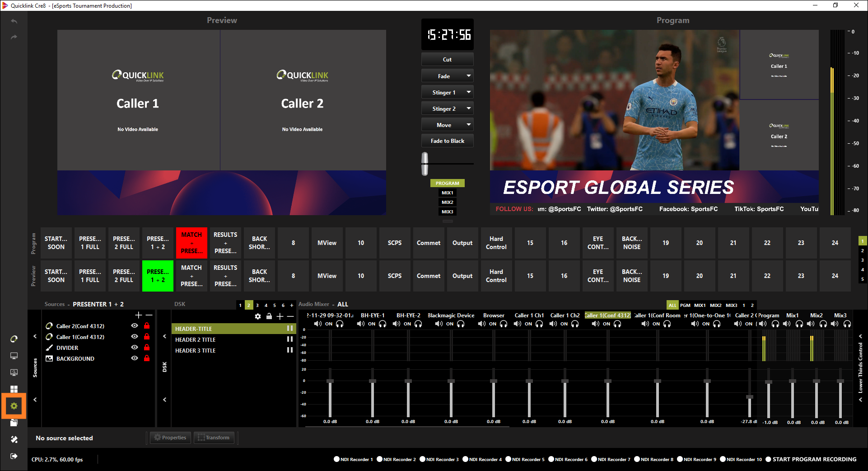Viewport: 868px width, 471px height.
Task: Switch audio mixer to PGM tab
Action: (x=685, y=305)
